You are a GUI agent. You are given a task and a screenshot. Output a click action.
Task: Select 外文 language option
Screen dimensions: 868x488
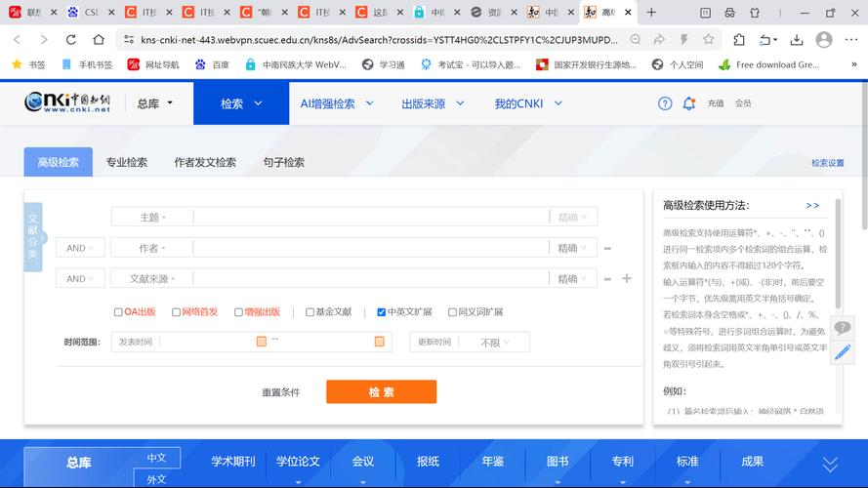pyautogui.click(x=156, y=478)
